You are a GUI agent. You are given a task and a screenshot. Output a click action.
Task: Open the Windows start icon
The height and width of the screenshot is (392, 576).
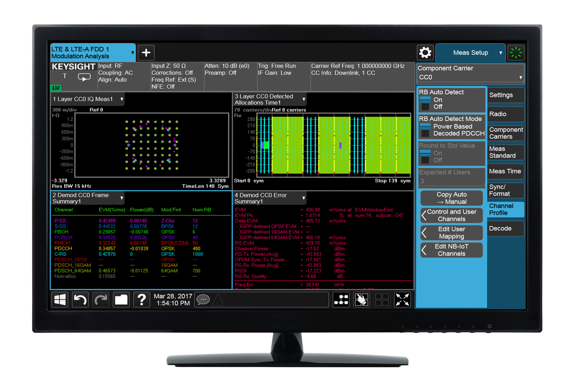pos(60,300)
